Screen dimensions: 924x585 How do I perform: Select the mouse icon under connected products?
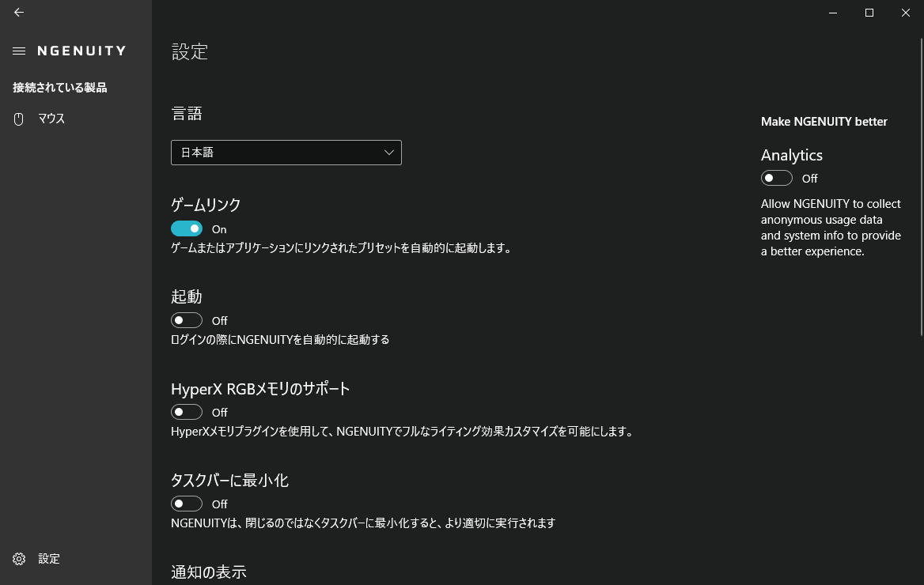click(19, 119)
